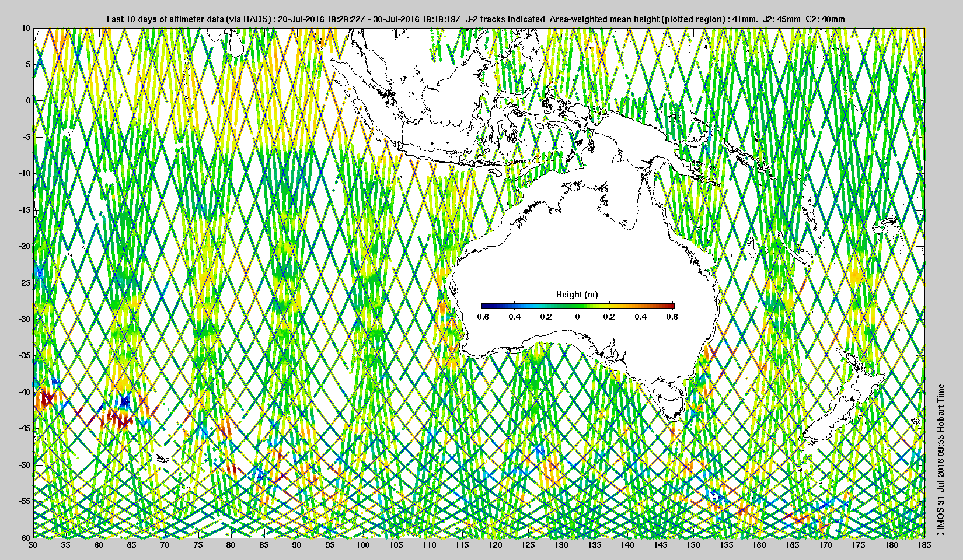
Task: Click the '50' longitude tick label
Action: [x=33, y=545]
